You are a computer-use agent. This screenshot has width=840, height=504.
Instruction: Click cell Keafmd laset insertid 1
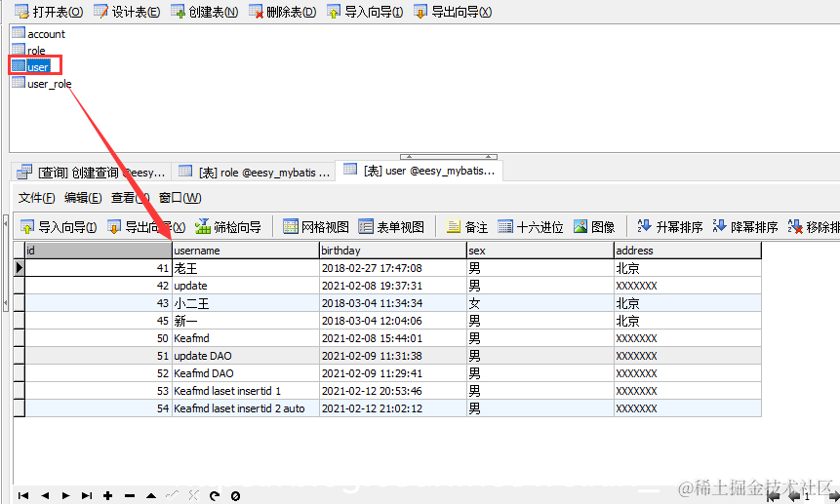245,391
